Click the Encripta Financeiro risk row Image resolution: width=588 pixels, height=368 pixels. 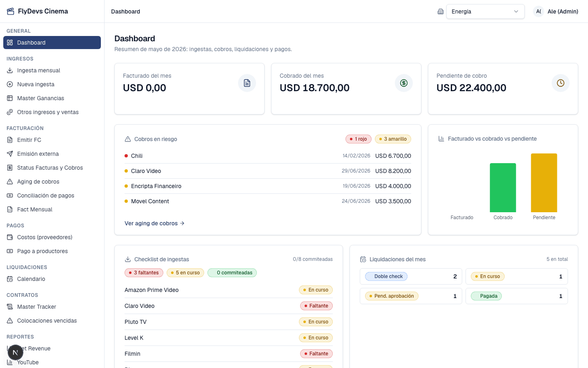[x=268, y=186]
